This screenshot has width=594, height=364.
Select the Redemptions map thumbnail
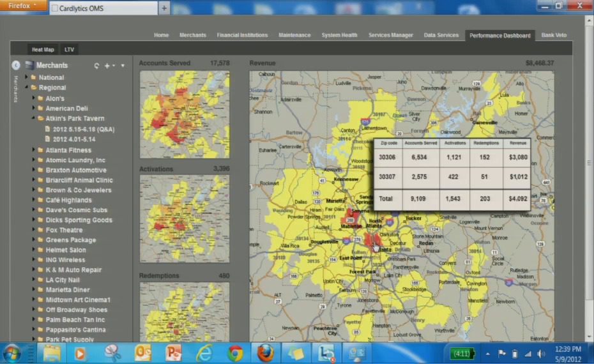point(185,312)
